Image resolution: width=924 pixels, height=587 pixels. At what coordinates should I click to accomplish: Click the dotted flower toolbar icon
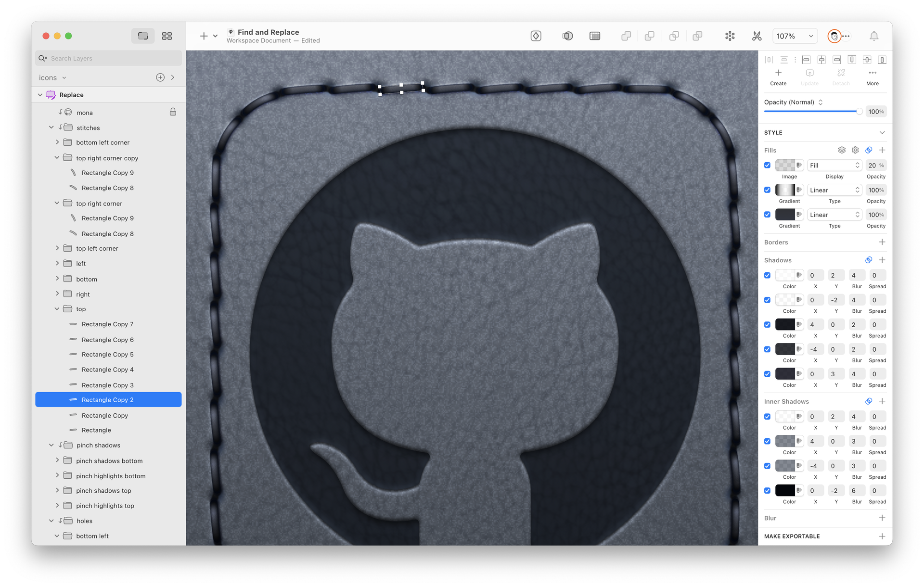730,36
